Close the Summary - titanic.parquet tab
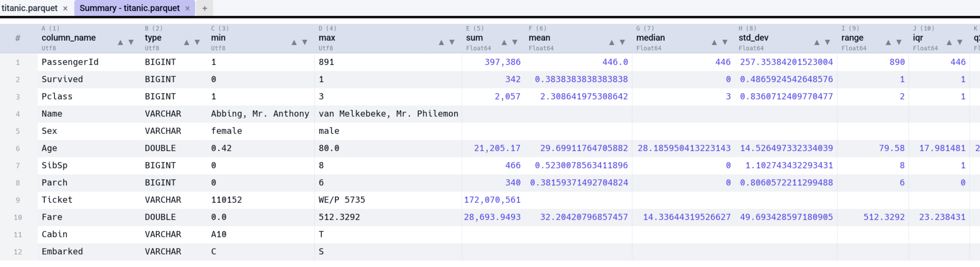Viewport: 980px width, 267px height. (188, 8)
